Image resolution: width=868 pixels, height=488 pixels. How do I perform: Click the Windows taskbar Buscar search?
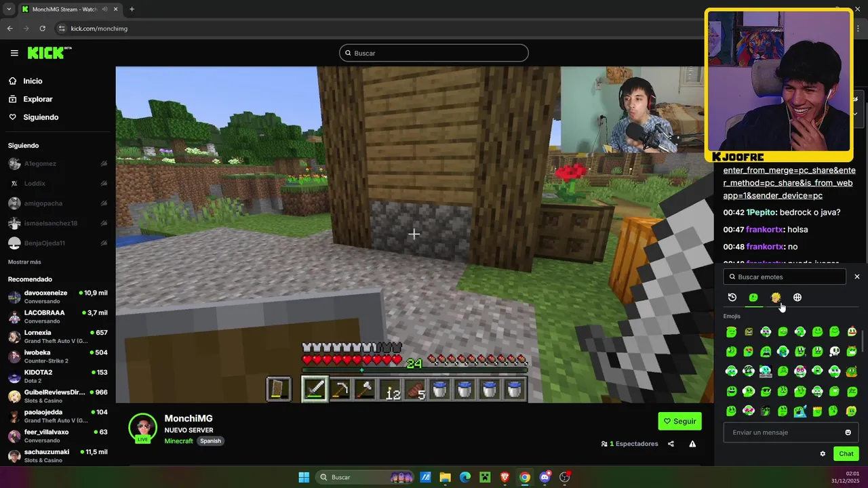pyautogui.click(x=366, y=477)
